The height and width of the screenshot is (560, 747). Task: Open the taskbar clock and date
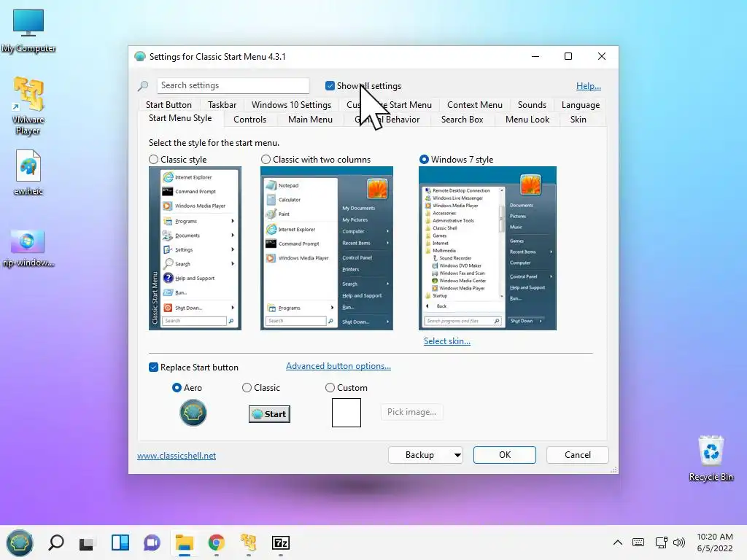tap(715, 542)
